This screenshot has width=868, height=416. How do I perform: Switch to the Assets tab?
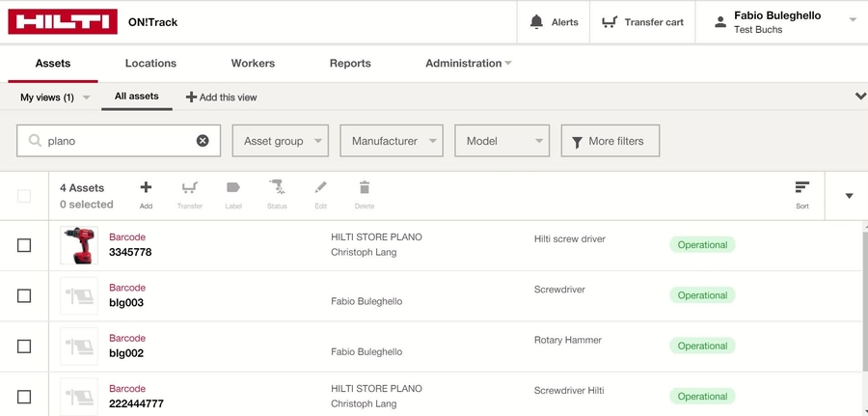tap(53, 63)
